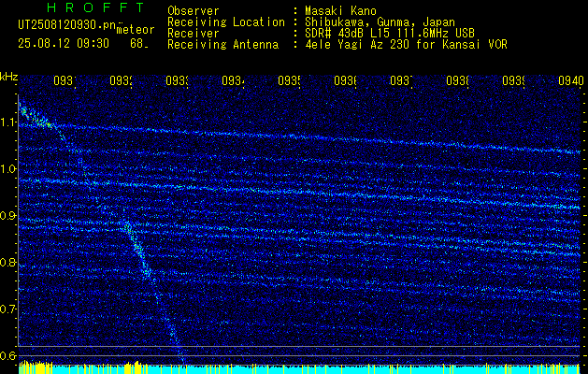
Task: Click the 0935 time marker
Action: (x=289, y=80)
